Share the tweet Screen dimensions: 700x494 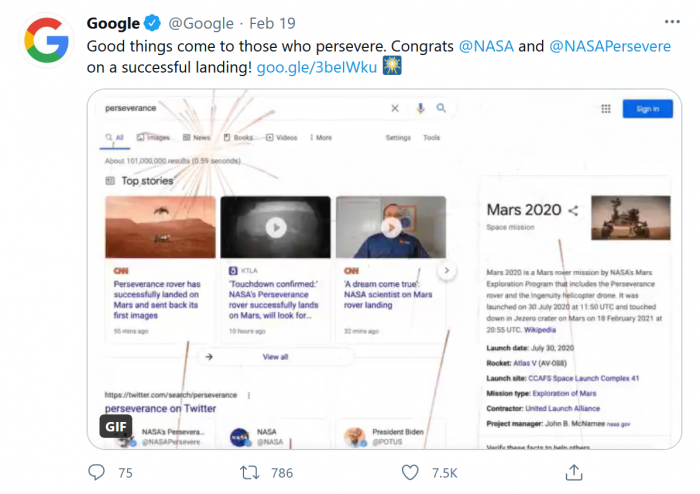[573, 472]
